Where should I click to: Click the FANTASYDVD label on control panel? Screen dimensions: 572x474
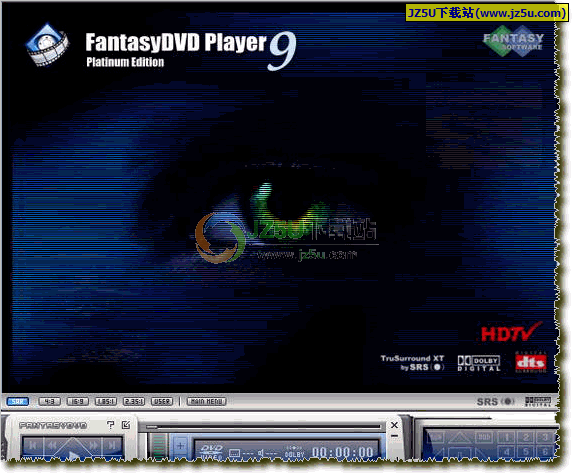53,425
